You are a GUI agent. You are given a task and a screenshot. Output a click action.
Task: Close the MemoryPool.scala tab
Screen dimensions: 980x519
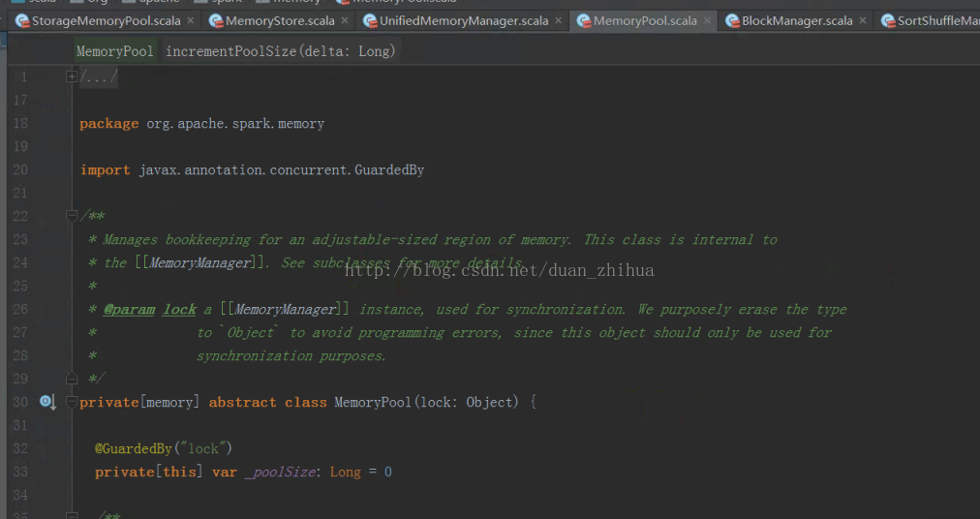(707, 20)
